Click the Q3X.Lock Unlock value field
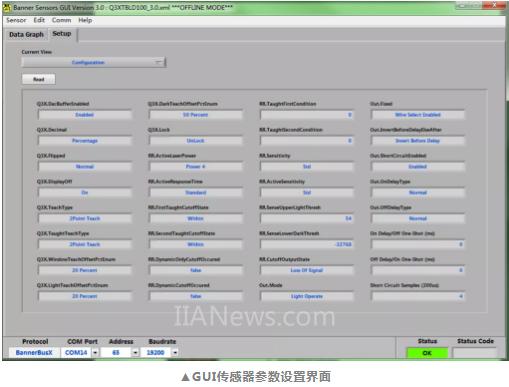509x387 pixels. [x=195, y=141]
